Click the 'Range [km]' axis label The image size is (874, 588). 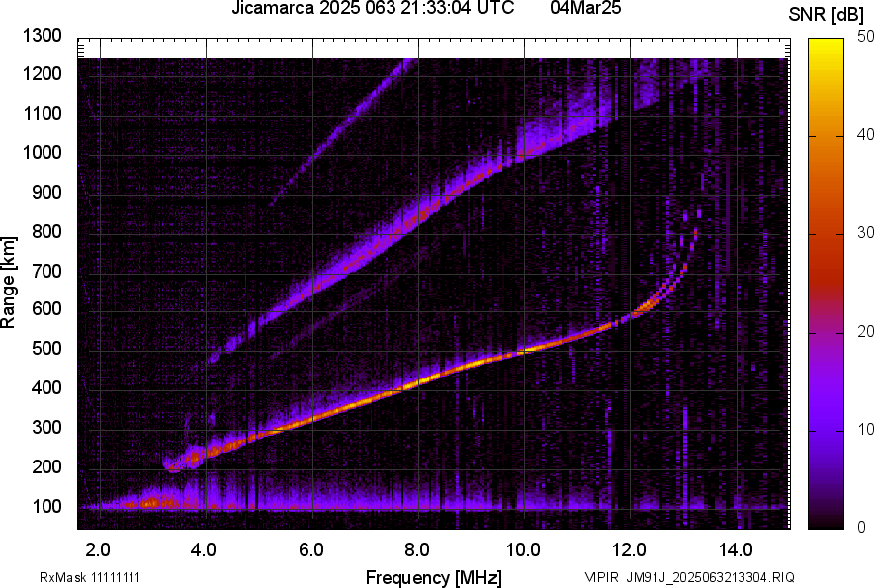(8, 283)
